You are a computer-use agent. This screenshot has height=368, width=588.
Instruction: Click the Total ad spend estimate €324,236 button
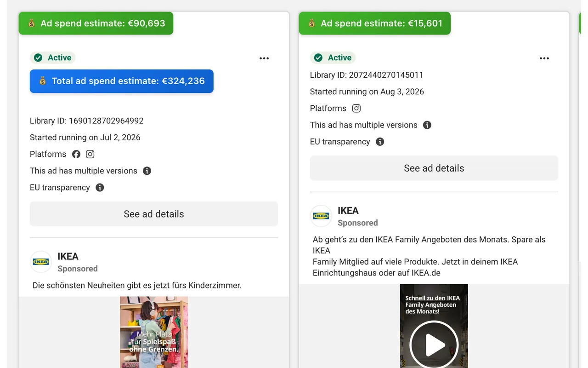122,81
